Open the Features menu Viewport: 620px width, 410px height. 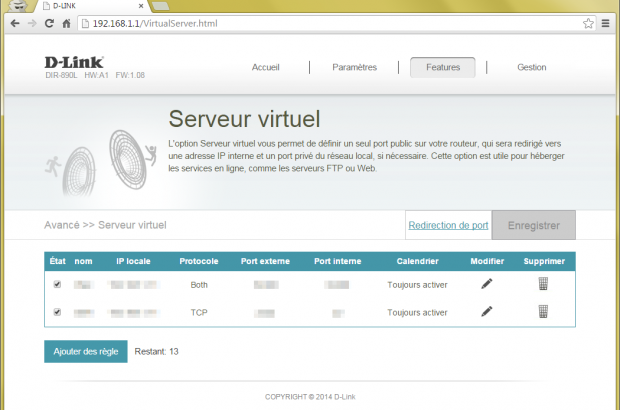442,67
